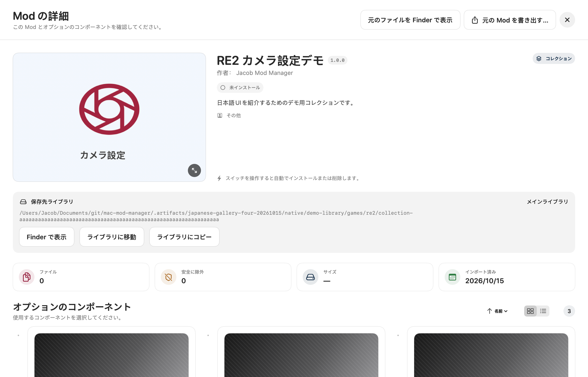Image resolution: width=588 pixels, height=377 pixels.
Task: Click the サイズ disk icon
Action: (310, 277)
